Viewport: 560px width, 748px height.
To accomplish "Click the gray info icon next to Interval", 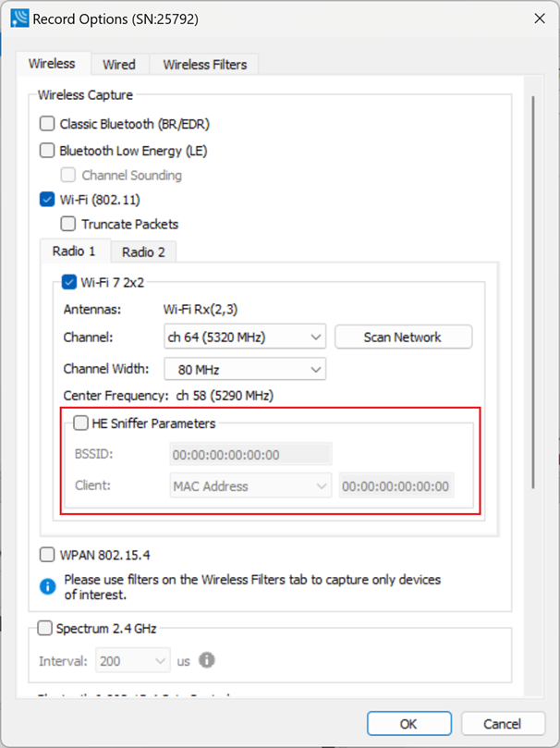I will click(x=206, y=660).
